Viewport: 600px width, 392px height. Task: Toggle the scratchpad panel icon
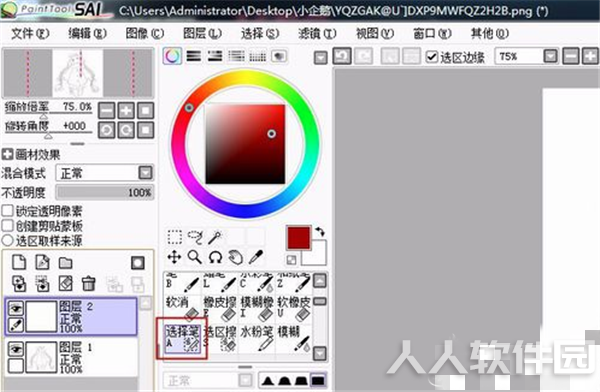pos(279,56)
